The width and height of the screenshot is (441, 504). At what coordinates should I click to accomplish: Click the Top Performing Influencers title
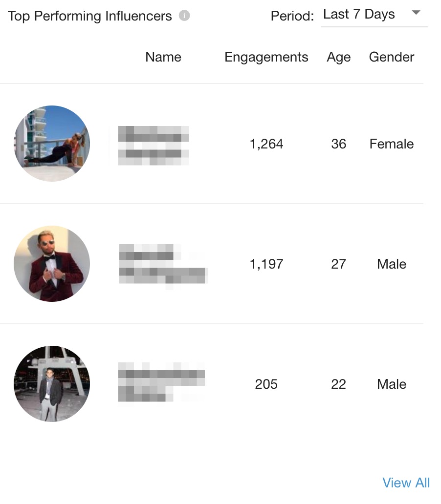[90, 16]
